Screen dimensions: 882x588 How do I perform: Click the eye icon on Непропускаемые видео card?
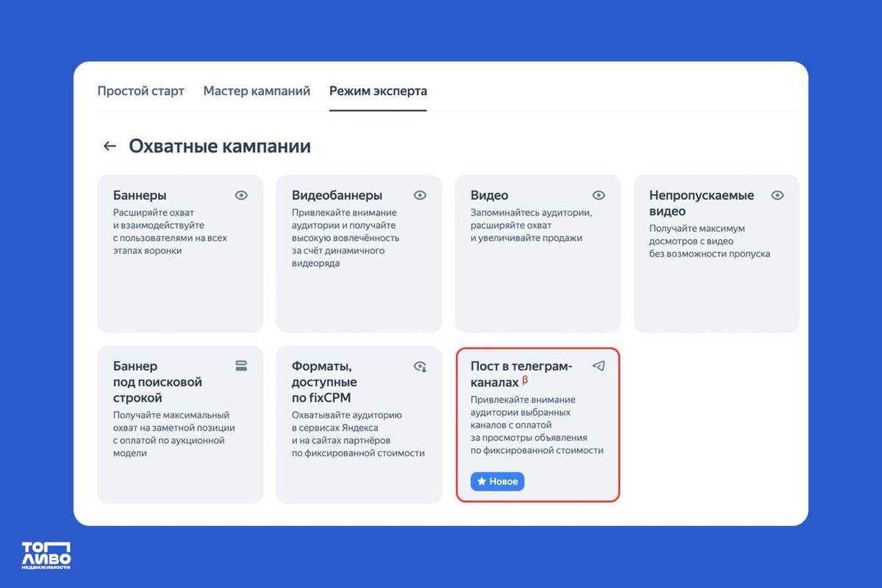(778, 196)
